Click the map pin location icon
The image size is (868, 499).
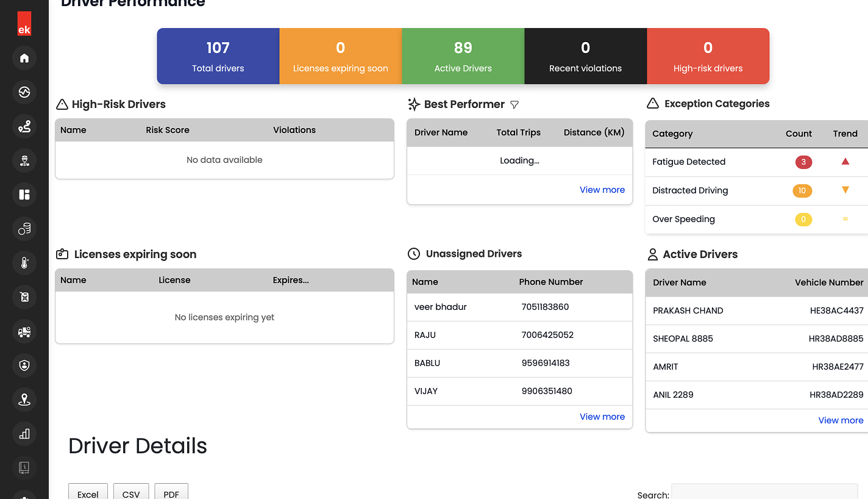tap(24, 400)
